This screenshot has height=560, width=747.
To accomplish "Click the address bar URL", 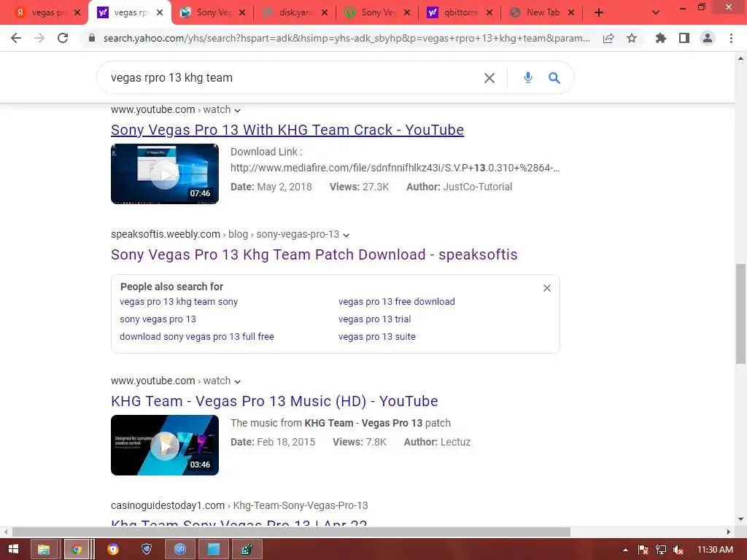I will 347,38.
